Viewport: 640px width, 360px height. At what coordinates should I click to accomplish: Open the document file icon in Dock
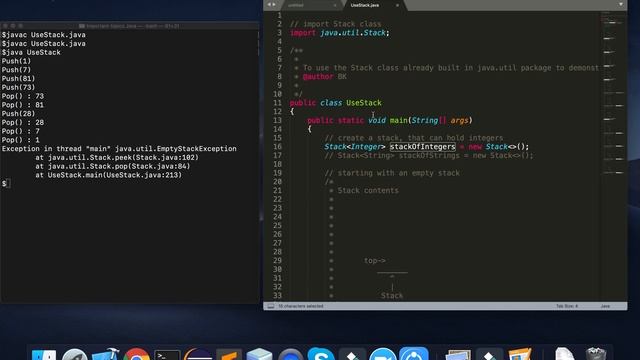click(565, 354)
